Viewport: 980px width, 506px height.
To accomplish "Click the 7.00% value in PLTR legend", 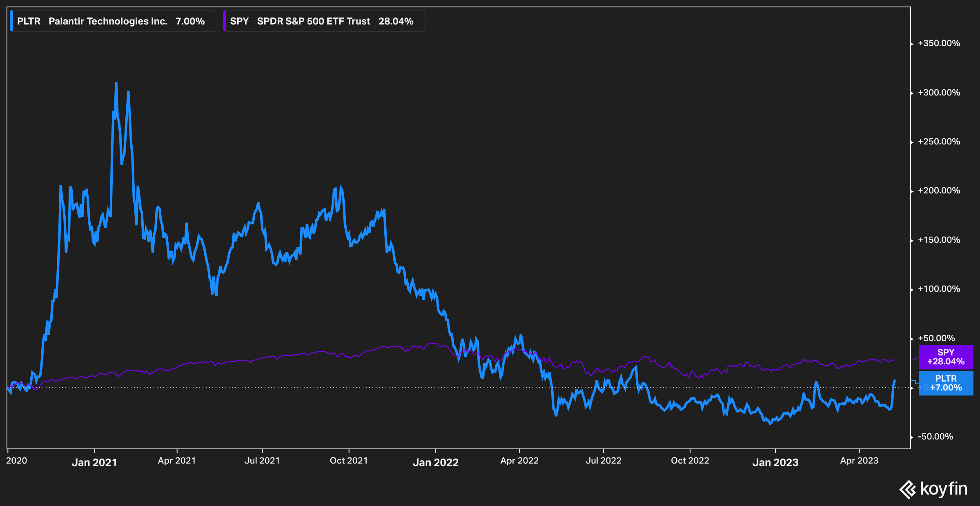I will pos(190,21).
